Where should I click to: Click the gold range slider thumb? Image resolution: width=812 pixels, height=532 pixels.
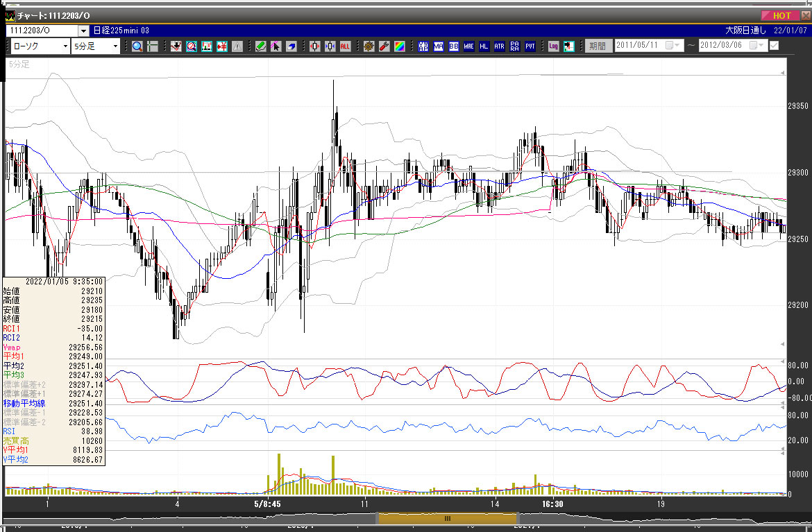coord(448,519)
